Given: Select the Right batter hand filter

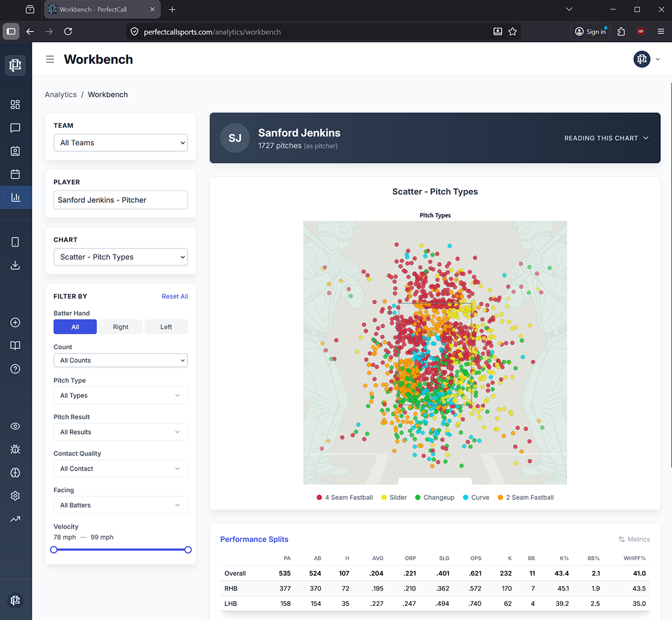Looking at the screenshot, I should point(120,326).
